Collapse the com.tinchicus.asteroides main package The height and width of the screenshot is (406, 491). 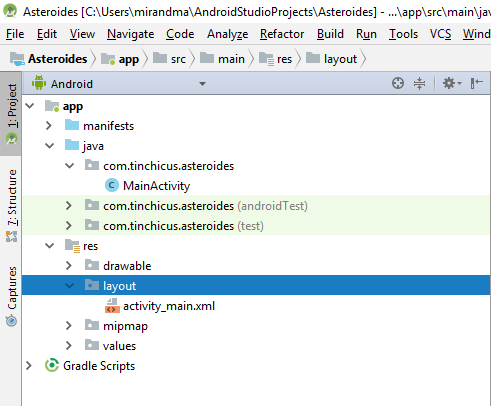click(x=69, y=166)
